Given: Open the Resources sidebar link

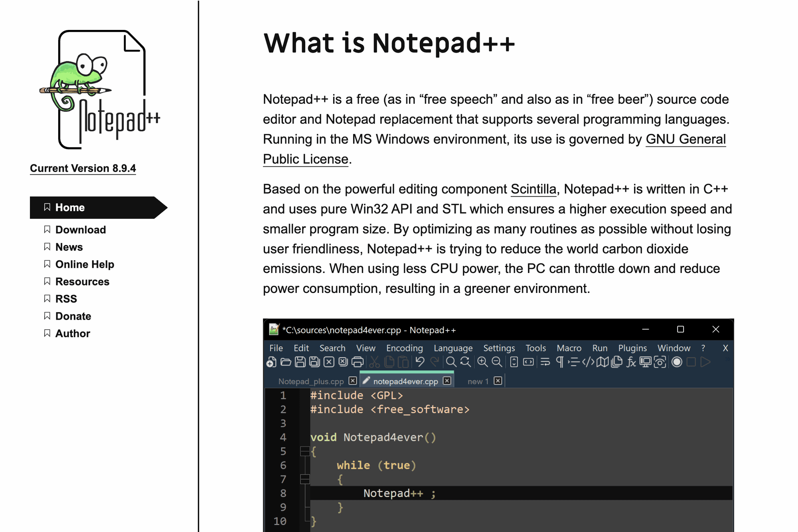Looking at the screenshot, I should (82, 282).
